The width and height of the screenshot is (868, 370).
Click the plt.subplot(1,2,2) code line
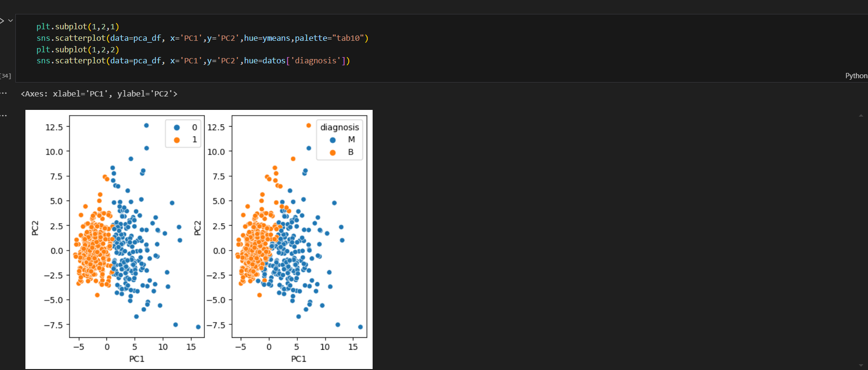tap(78, 49)
